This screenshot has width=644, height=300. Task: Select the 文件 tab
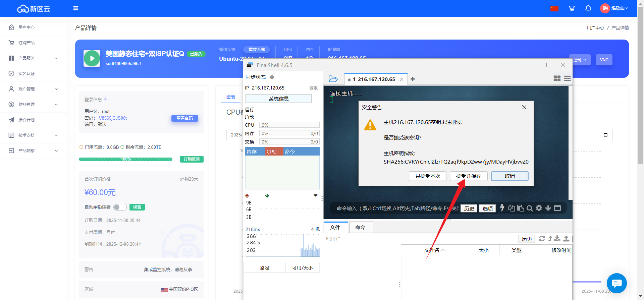click(335, 228)
